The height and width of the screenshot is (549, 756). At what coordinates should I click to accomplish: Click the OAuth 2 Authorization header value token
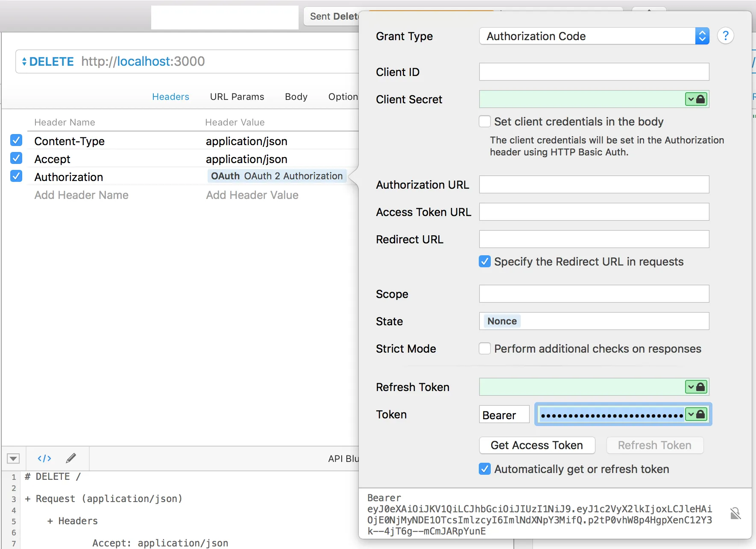pyautogui.click(x=277, y=176)
